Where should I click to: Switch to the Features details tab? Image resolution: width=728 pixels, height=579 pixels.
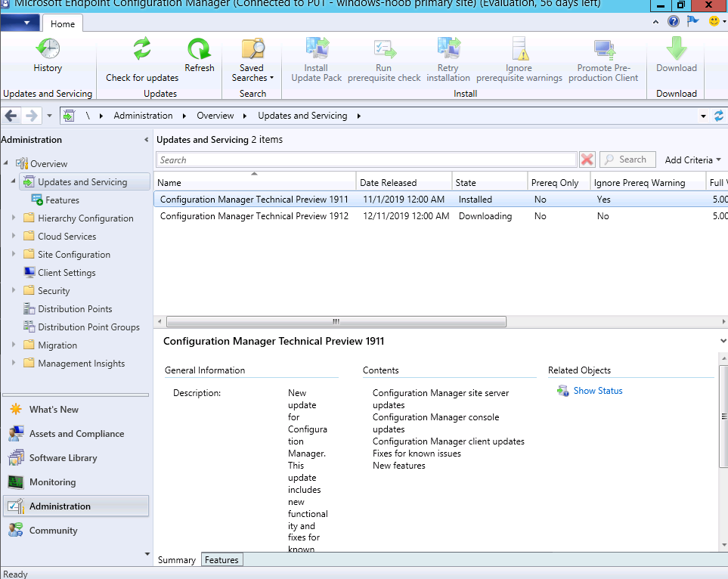(x=221, y=559)
